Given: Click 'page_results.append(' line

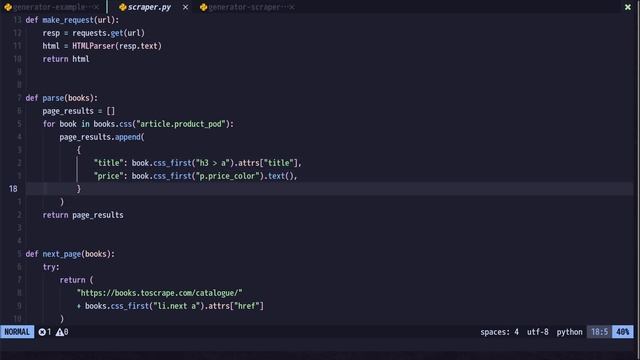Looking at the screenshot, I should tap(102, 137).
